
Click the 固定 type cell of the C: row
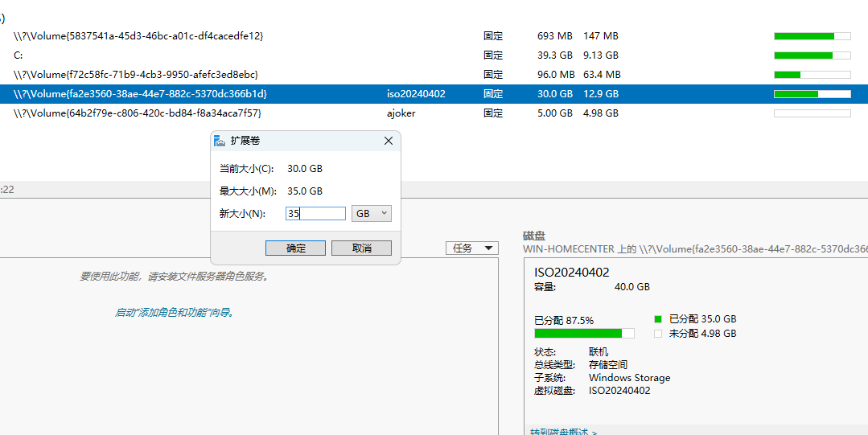click(492, 55)
